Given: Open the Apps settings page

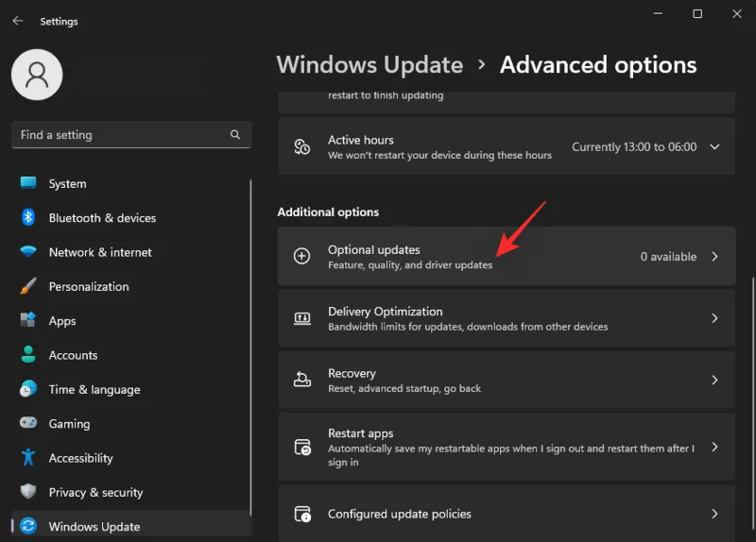Looking at the screenshot, I should 130,320.
